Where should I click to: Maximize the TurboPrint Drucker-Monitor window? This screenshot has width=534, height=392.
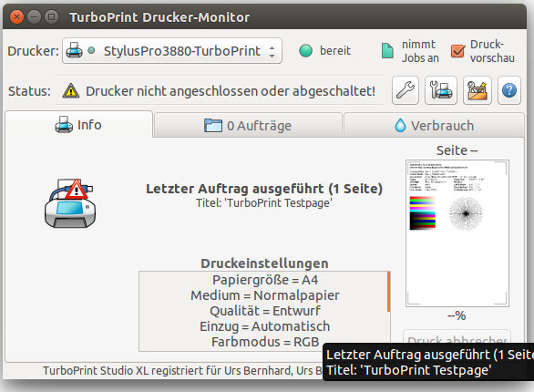51,16
